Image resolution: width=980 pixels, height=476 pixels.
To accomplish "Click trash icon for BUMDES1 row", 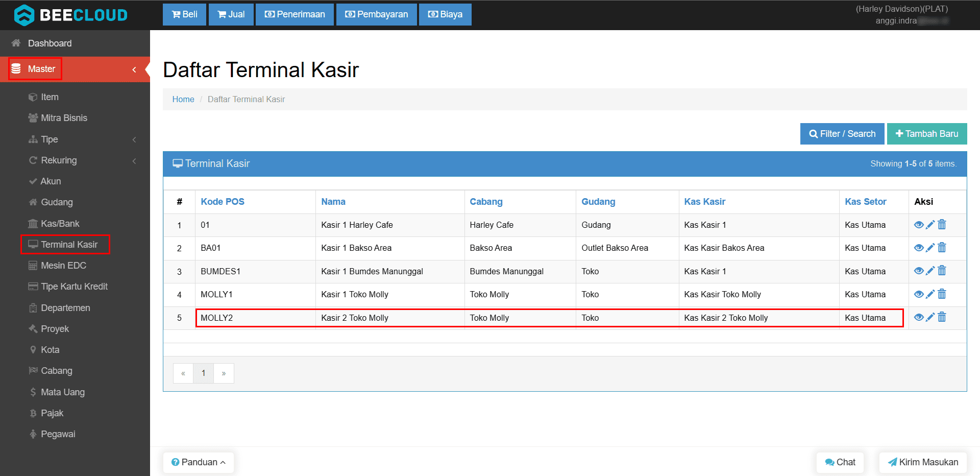I will 942,271.
